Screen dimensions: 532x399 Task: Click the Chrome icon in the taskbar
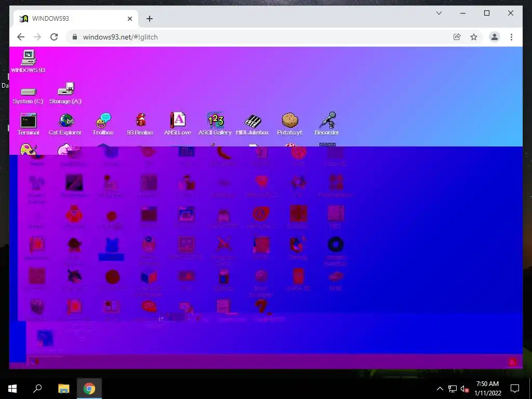point(89,389)
